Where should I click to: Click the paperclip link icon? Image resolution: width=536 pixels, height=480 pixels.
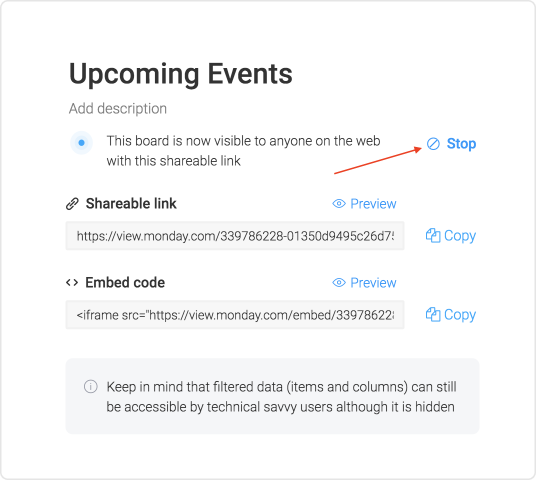tap(72, 204)
